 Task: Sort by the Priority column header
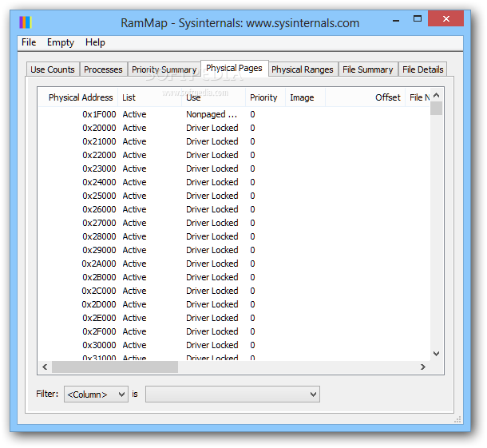pos(266,97)
